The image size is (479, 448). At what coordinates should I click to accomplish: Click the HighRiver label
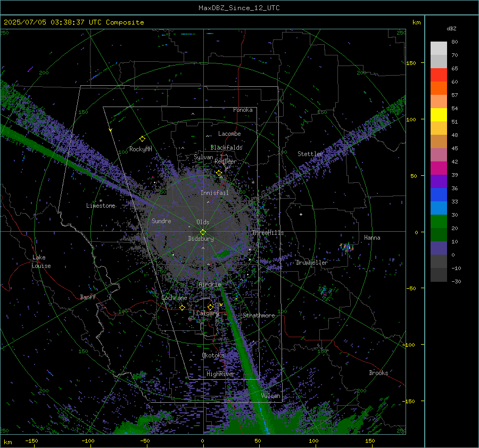pos(220,374)
